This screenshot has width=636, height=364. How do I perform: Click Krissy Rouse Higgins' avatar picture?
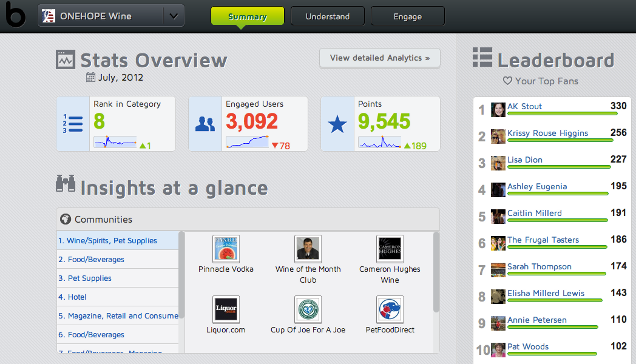tap(498, 136)
